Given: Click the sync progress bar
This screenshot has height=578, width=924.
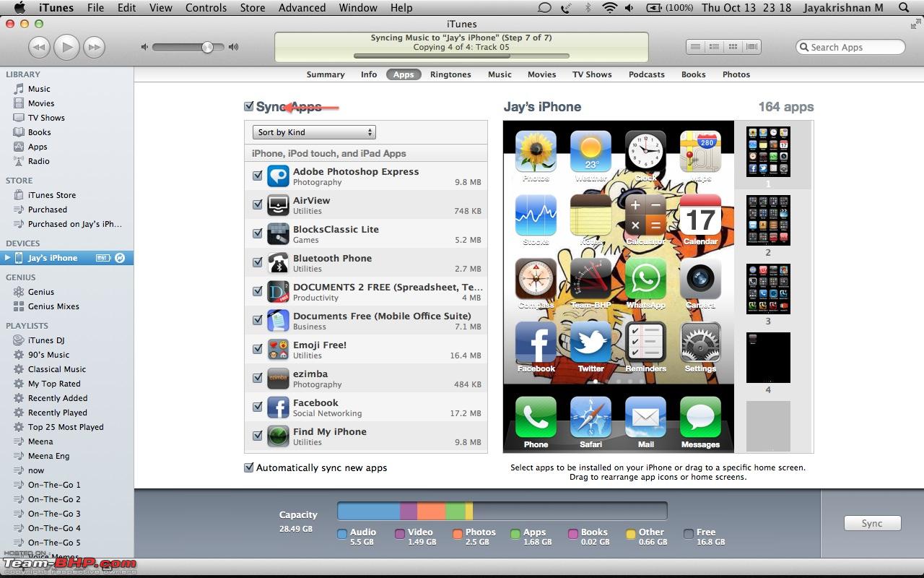Looking at the screenshot, I should coord(461,56).
